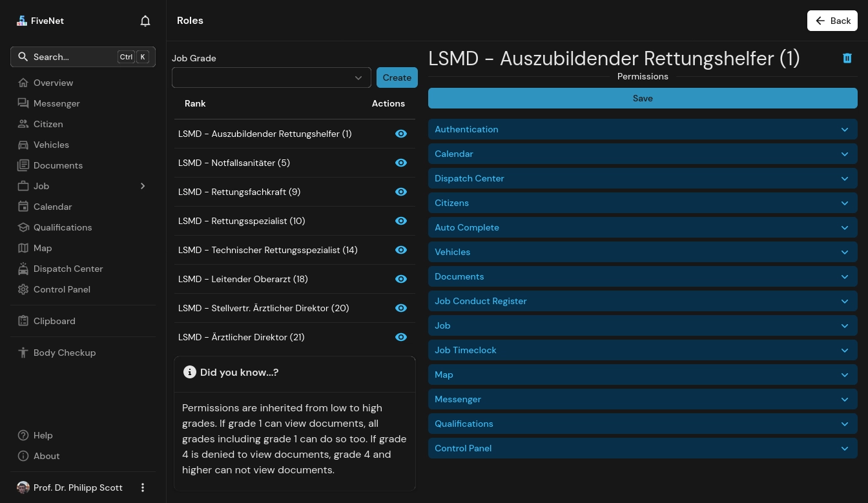View the Rettungsspezialist (10) role
The height and width of the screenshot is (503, 868).
[401, 221]
